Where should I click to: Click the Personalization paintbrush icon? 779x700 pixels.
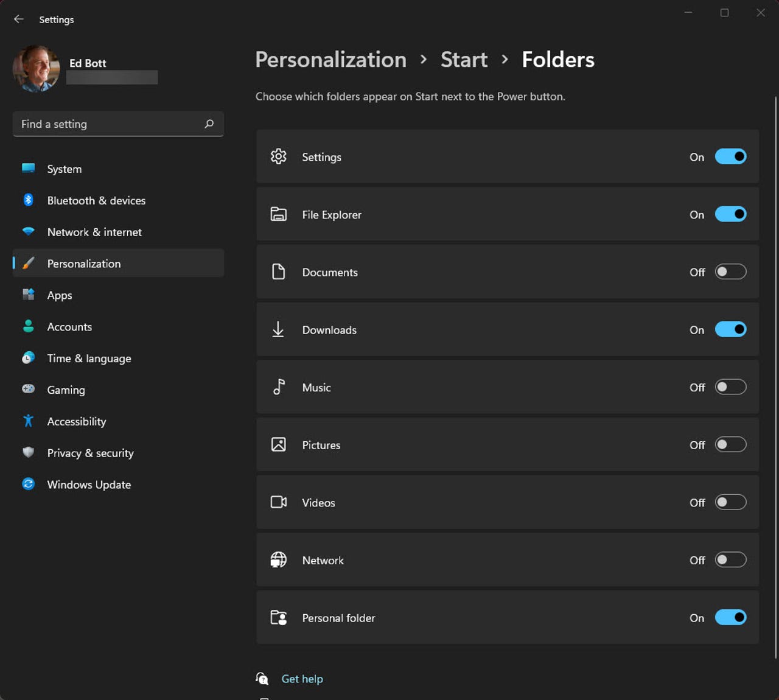(29, 263)
